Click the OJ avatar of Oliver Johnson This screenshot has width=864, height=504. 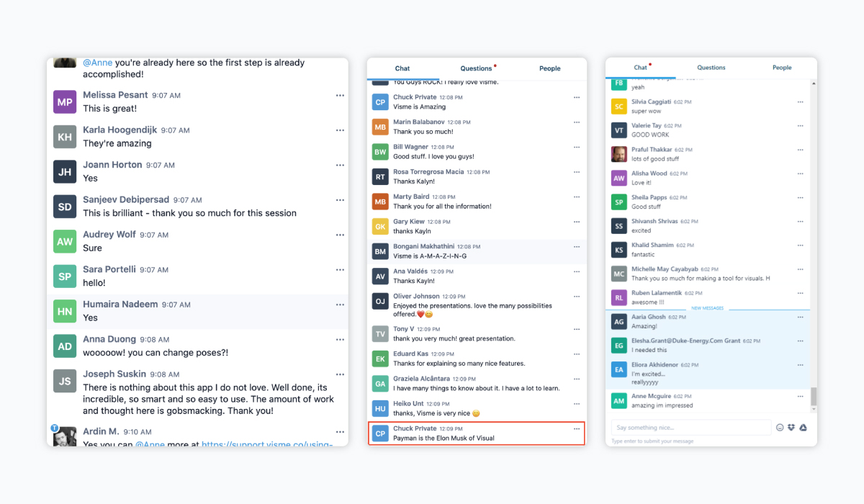[x=381, y=301]
